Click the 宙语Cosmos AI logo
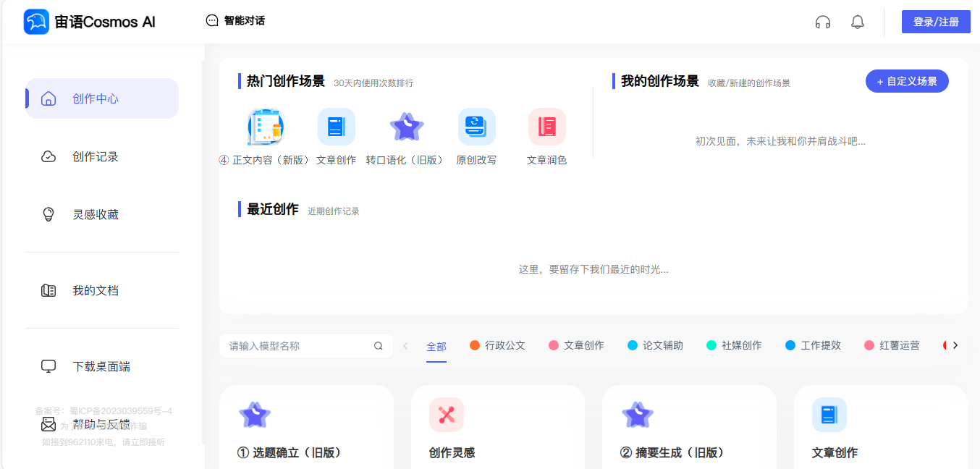 [90, 22]
